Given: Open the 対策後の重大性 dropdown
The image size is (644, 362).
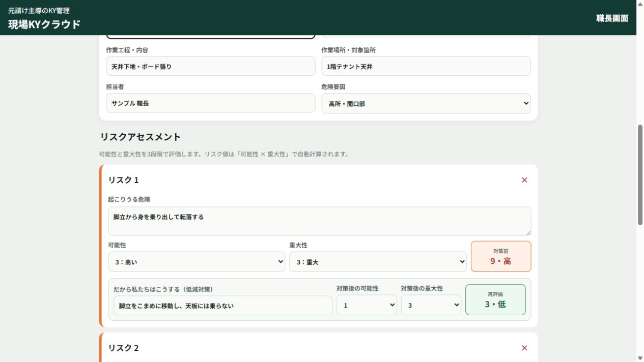Looking at the screenshot, I should [431, 305].
